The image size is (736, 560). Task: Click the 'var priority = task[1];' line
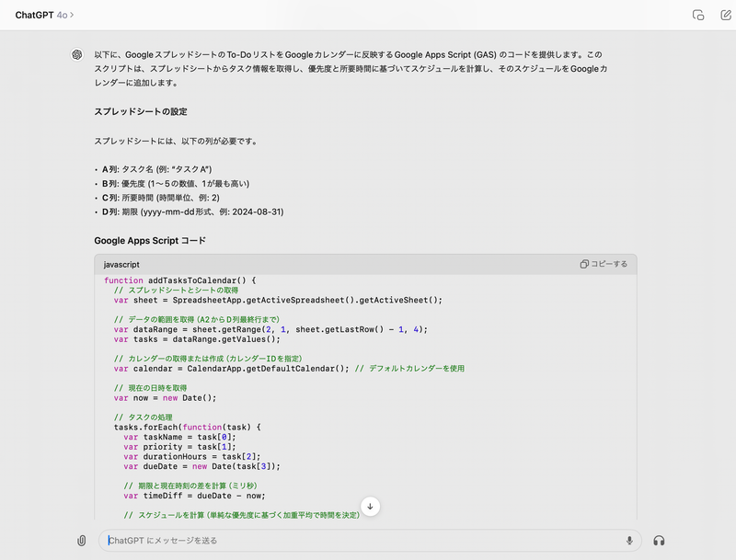[179, 447]
